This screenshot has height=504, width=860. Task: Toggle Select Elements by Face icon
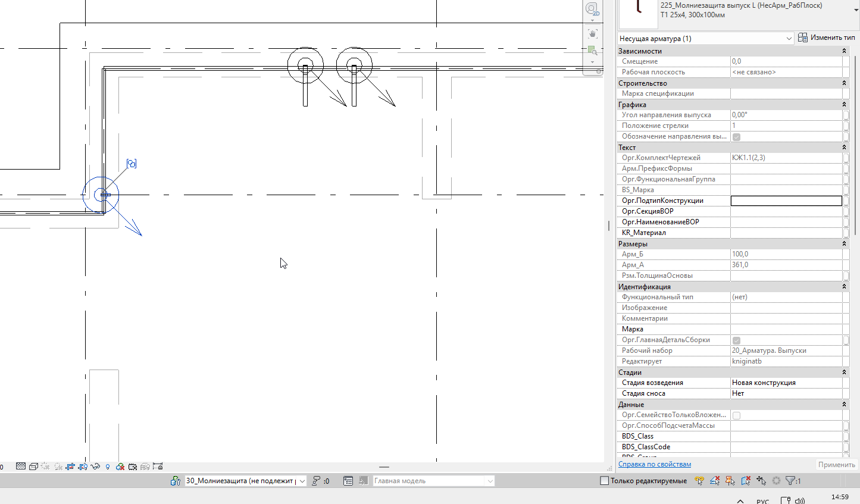(746, 481)
